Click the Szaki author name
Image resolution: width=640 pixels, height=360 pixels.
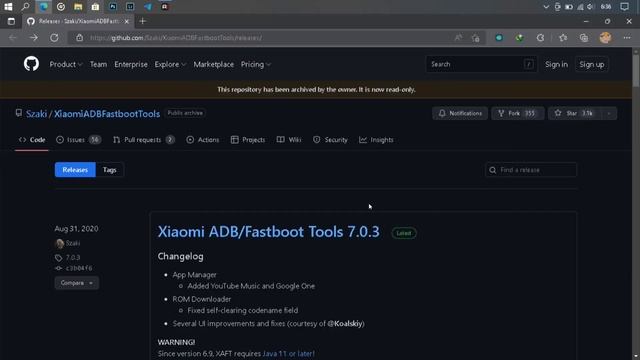tap(73, 243)
